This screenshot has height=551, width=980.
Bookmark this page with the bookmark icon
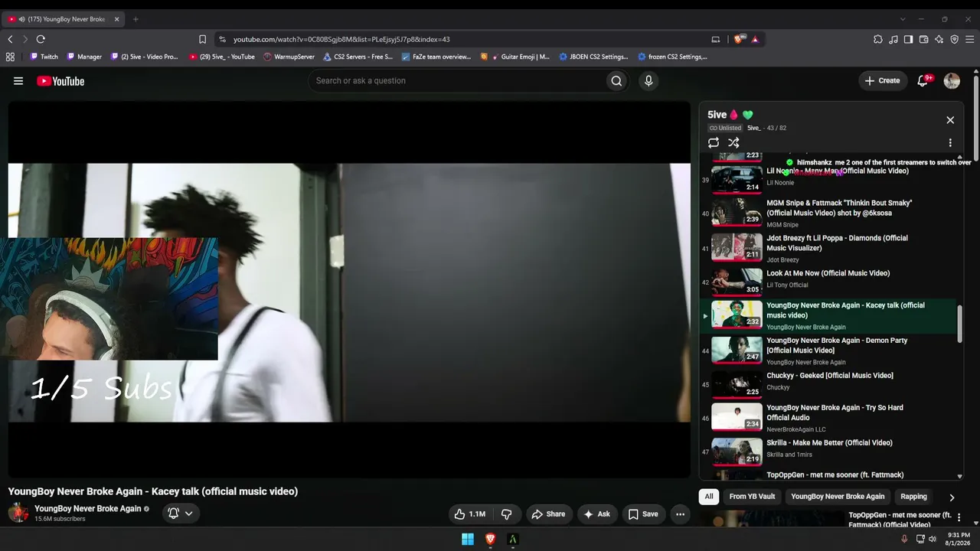tap(202, 39)
